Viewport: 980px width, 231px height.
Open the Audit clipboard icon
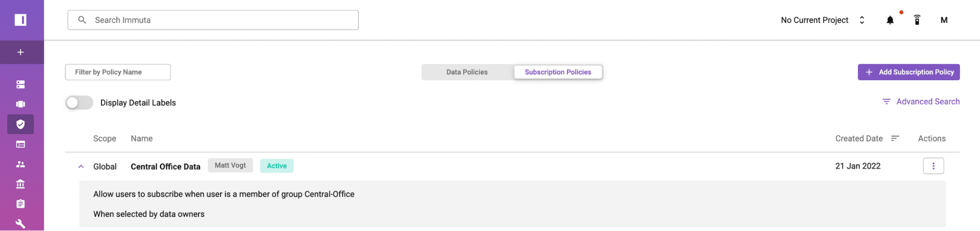(x=21, y=204)
